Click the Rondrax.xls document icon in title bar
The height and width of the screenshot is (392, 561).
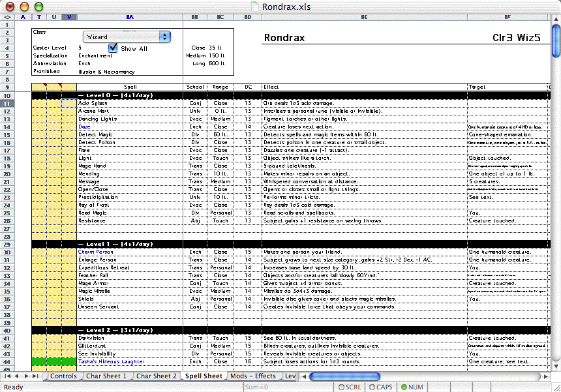(x=255, y=7)
